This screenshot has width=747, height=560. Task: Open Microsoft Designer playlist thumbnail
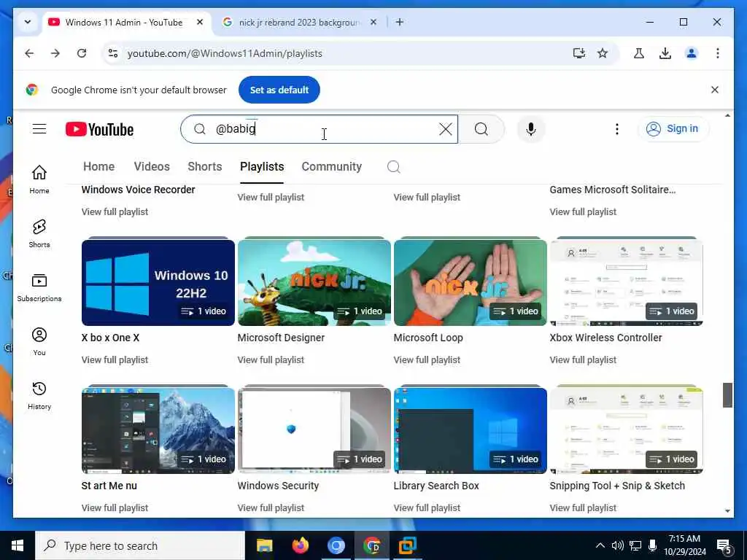click(314, 282)
